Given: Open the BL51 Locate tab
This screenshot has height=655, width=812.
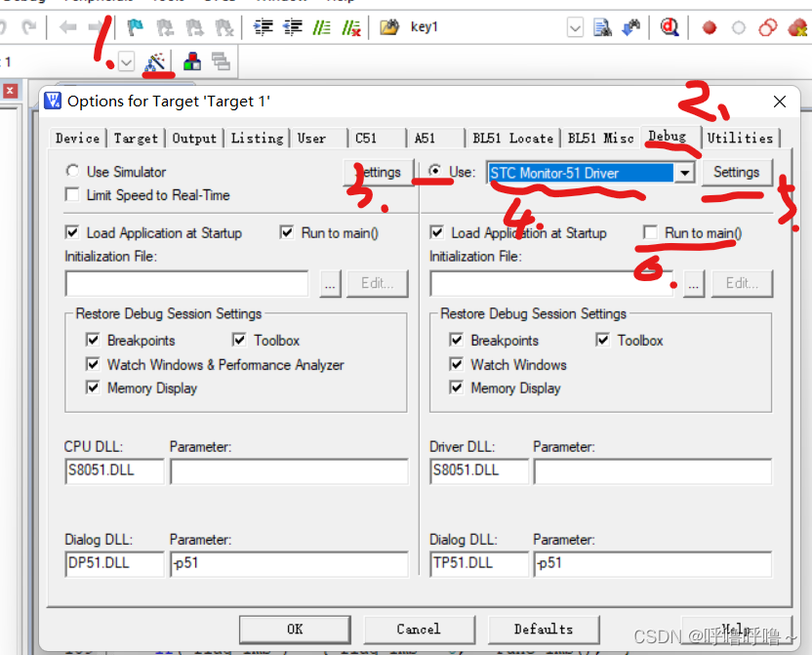Looking at the screenshot, I should (x=512, y=138).
